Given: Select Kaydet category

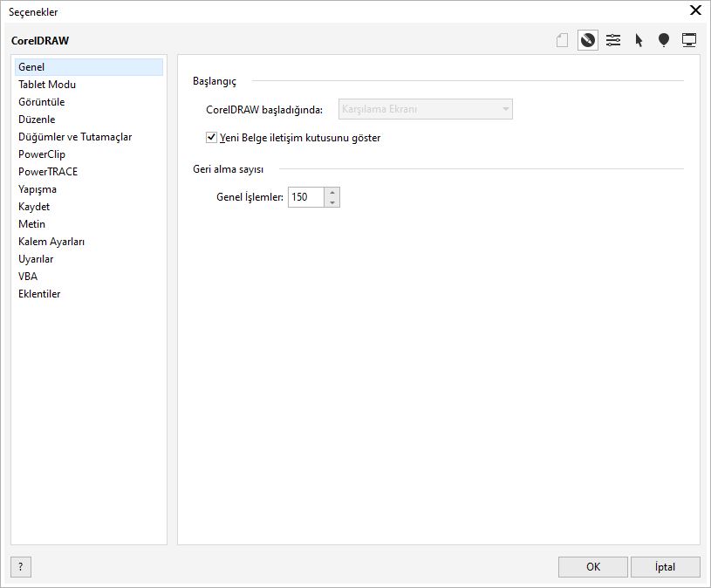Looking at the screenshot, I should [x=89, y=206].
